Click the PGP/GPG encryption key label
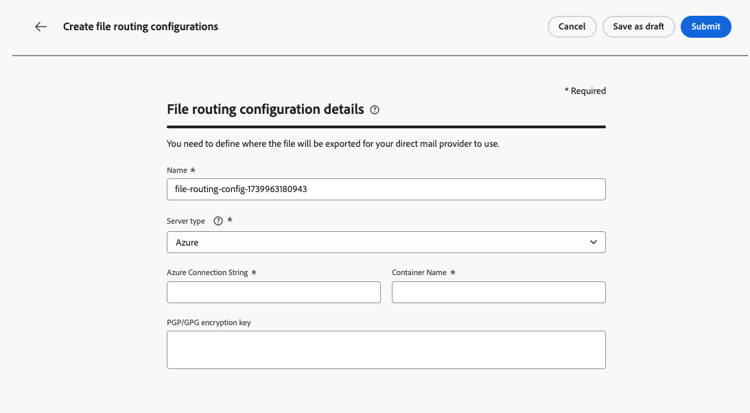The image size is (750, 413). coord(208,323)
